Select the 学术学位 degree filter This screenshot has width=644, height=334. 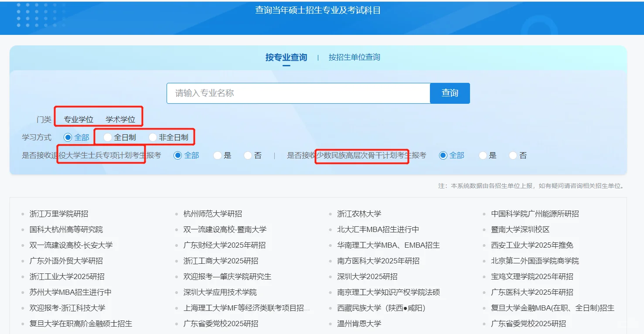[x=121, y=116]
